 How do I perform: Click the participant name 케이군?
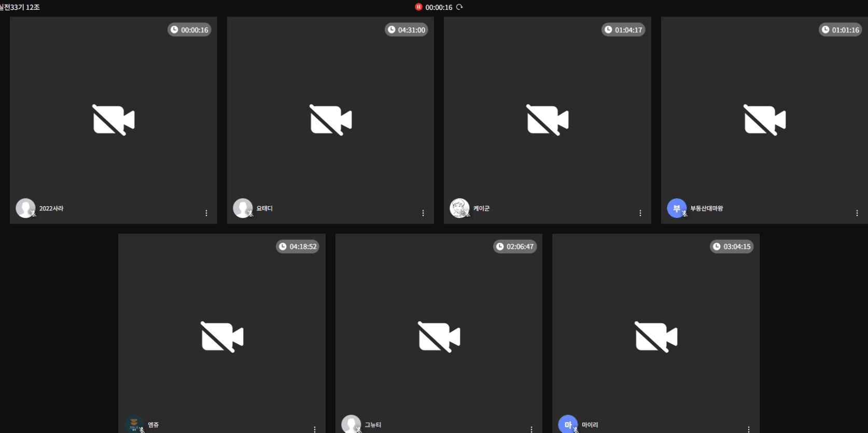tap(481, 209)
